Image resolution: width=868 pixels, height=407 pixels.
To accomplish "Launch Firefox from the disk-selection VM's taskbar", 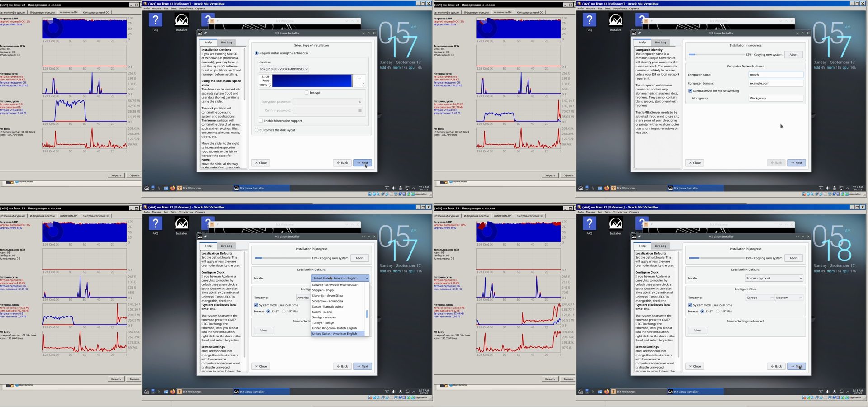I will (x=172, y=188).
